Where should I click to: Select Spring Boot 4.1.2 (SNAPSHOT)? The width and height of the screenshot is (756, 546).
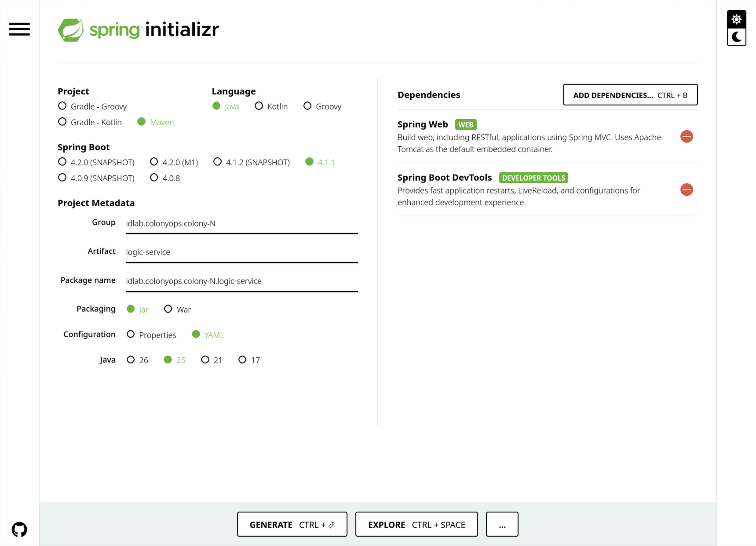252,162
